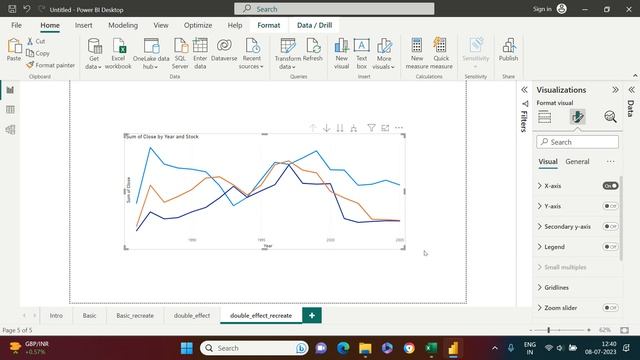Open the File menu
640x360 pixels.
16,25
